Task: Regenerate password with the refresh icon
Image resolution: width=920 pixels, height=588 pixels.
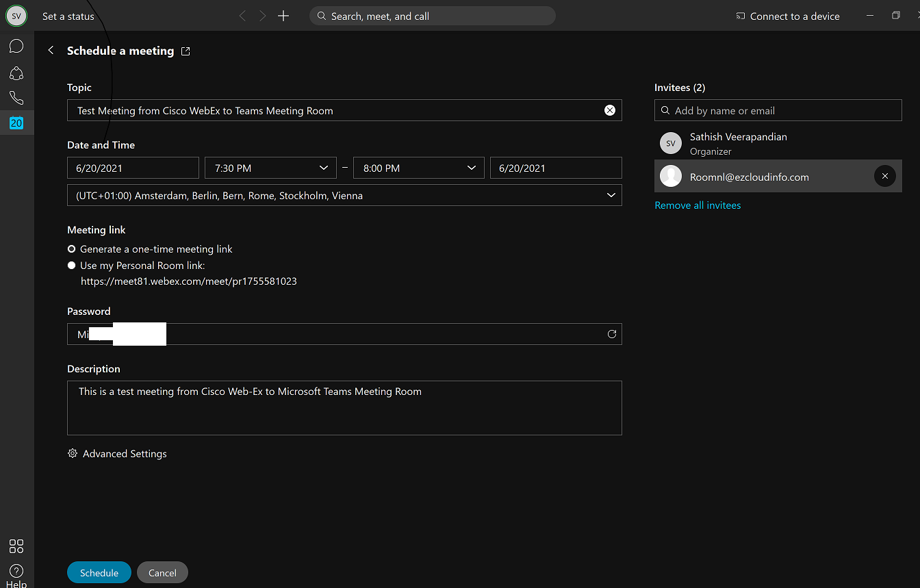Action: click(611, 334)
